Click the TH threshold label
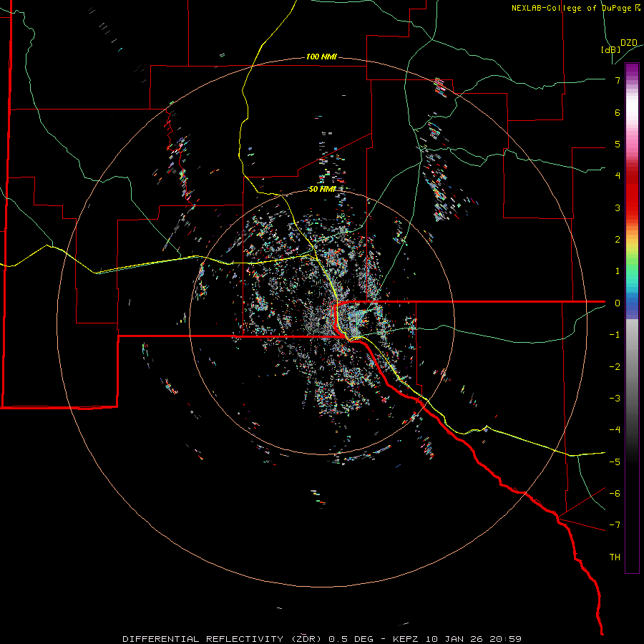Screen dimensions: 644x644 point(615,557)
